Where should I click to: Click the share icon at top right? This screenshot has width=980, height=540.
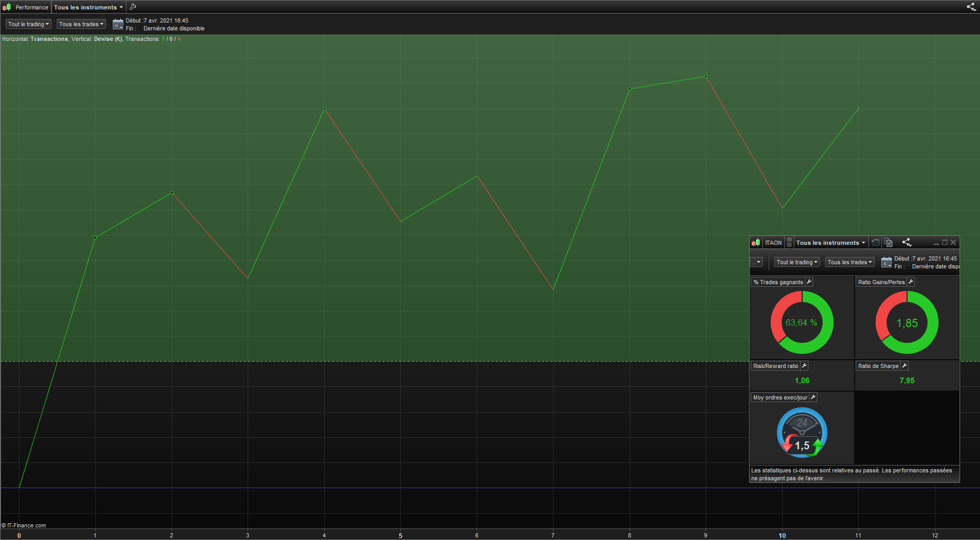[x=971, y=7]
